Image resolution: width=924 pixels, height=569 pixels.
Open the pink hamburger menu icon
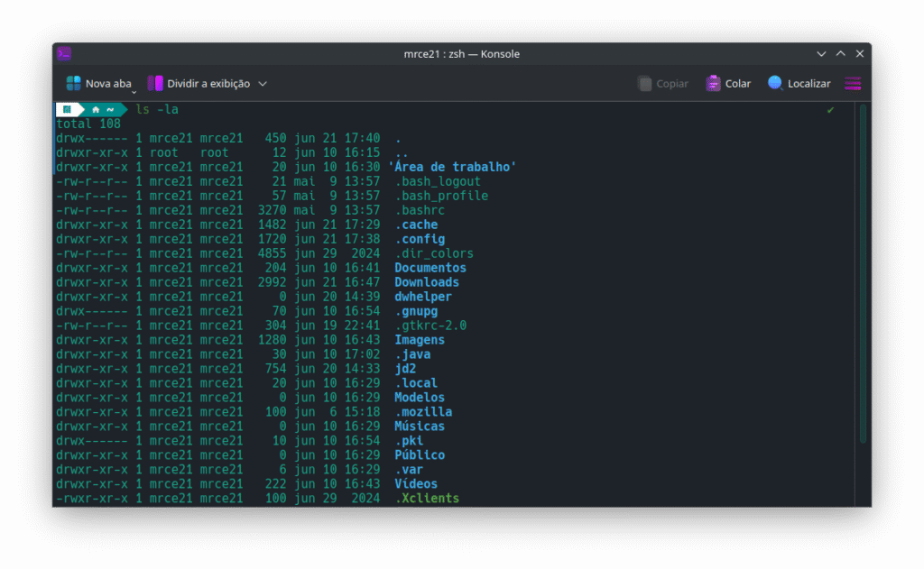852,82
